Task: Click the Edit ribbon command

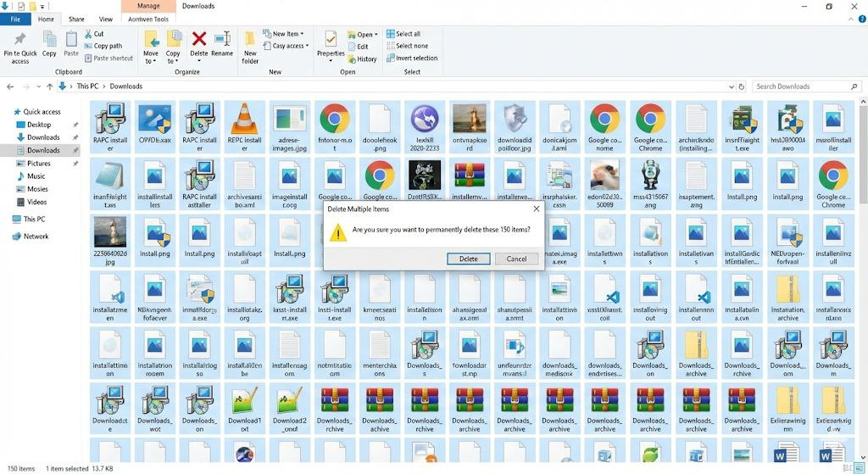Action: pyautogui.click(x=359, y=47)
